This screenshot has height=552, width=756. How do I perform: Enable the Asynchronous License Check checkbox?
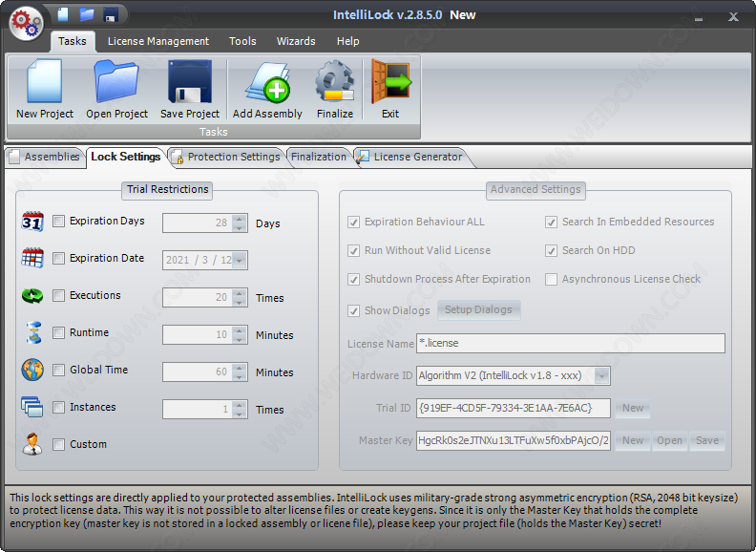[x=551, y=279]
